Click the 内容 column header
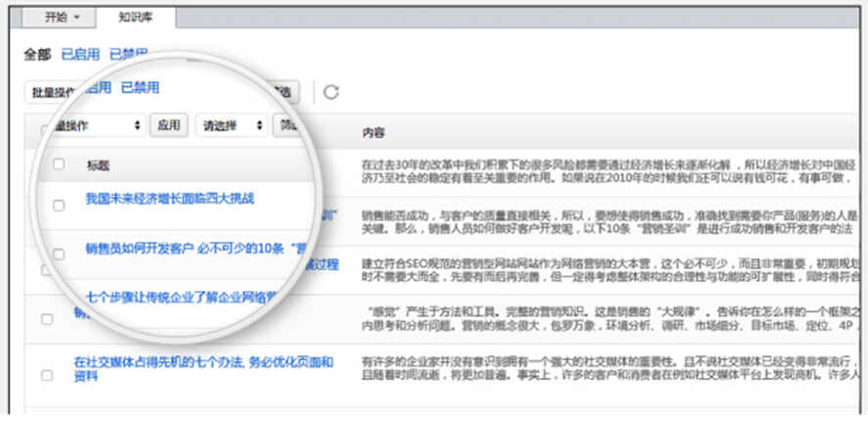 point(373,133)
